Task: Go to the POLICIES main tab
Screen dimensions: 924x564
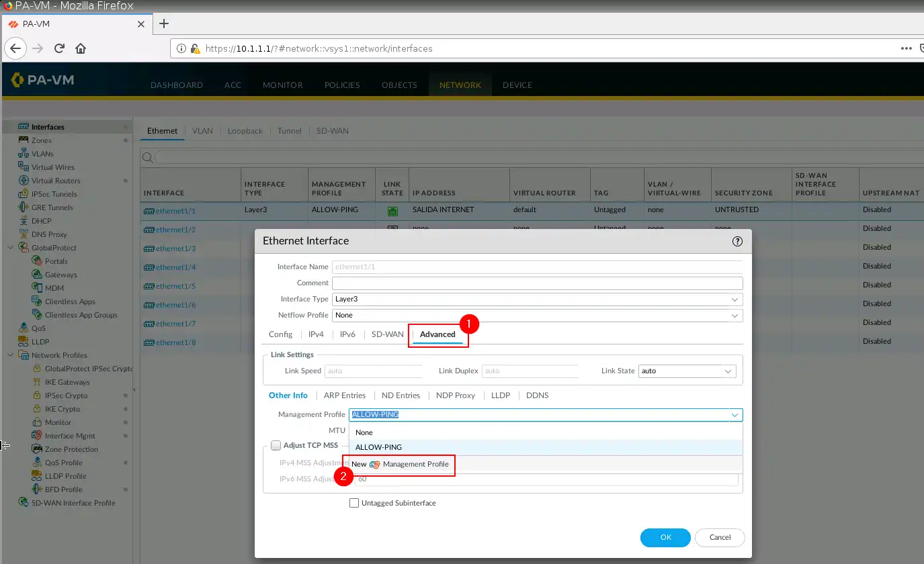Action: 342,85
